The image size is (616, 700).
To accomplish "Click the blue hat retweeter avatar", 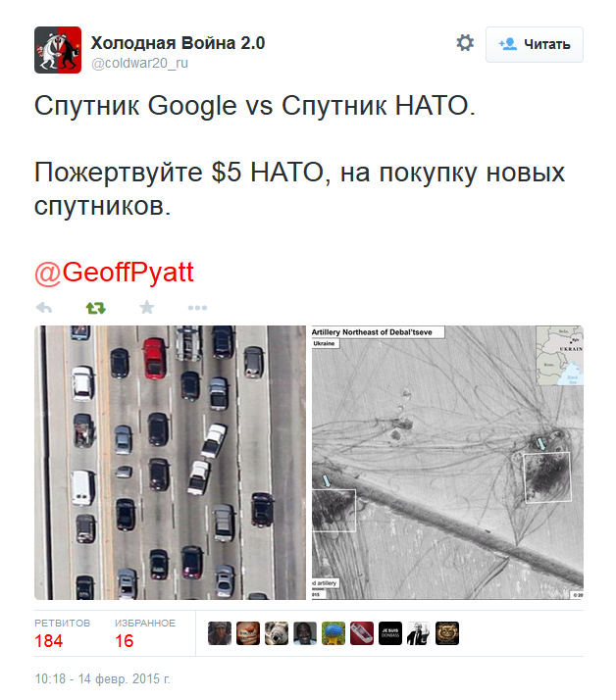I will [x=334, y=633].
